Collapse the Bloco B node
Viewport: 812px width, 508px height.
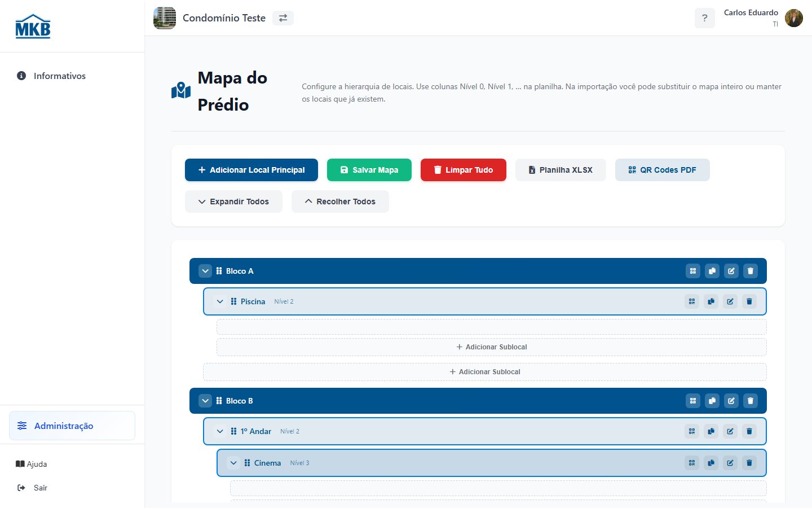click(x=205, y=401)
